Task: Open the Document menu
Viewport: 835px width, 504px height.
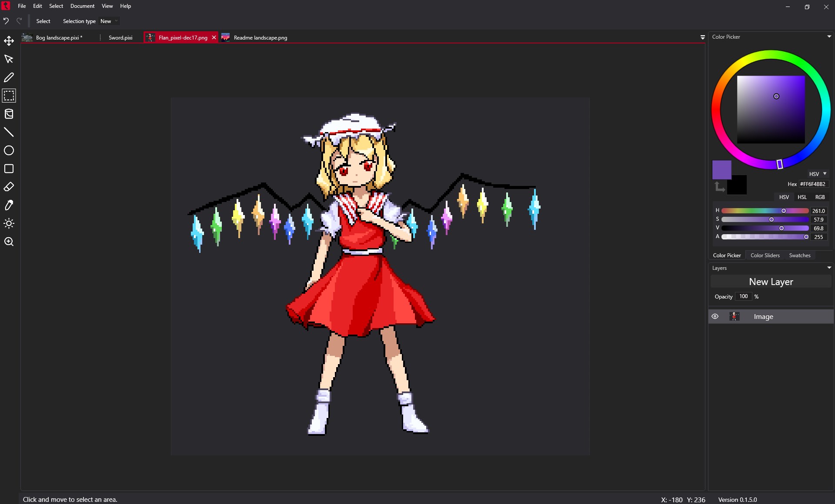Action: point(82,6)
